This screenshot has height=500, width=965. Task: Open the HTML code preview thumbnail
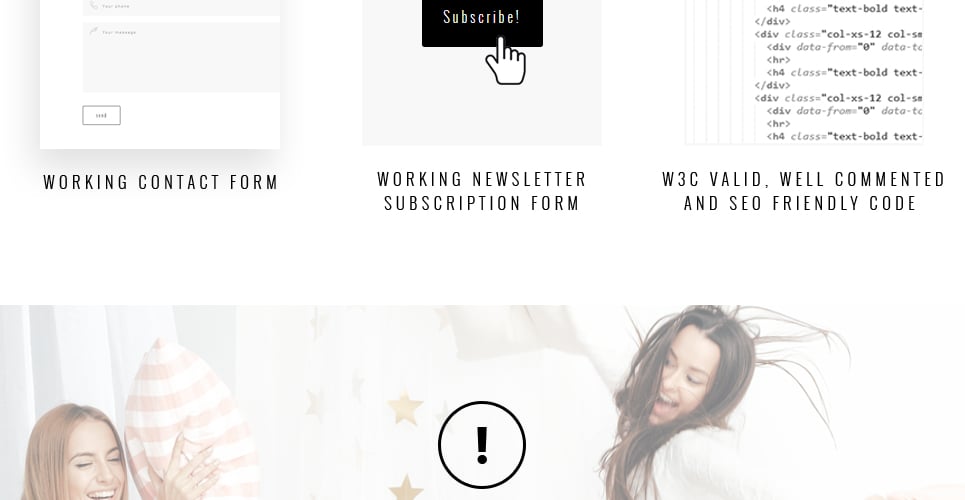pos(804,72)
